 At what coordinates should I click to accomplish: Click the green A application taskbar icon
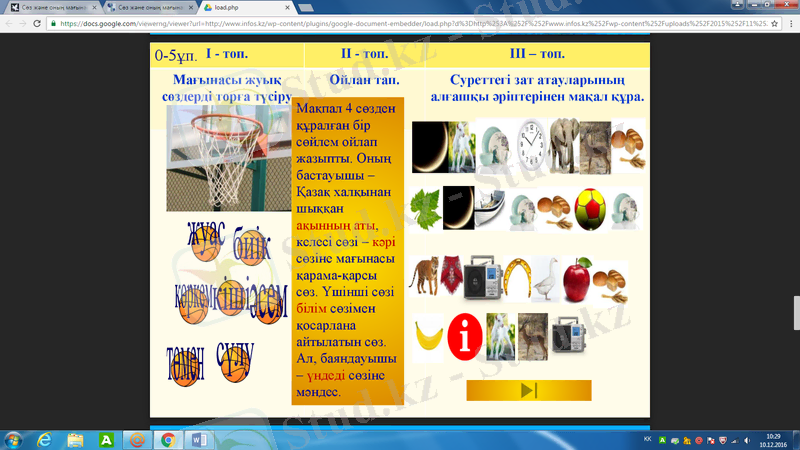(x=106, y=439)
